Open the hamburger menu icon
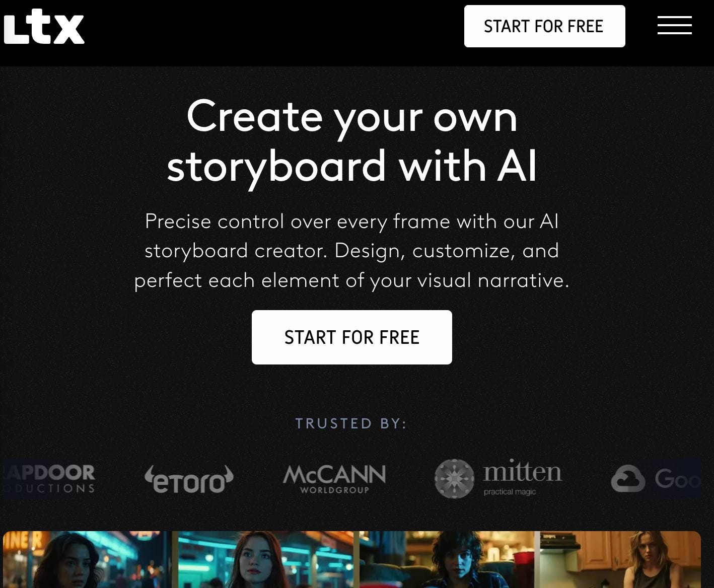Image resolution: width=714 pixels, height=588 pixels. coord(674,25)
